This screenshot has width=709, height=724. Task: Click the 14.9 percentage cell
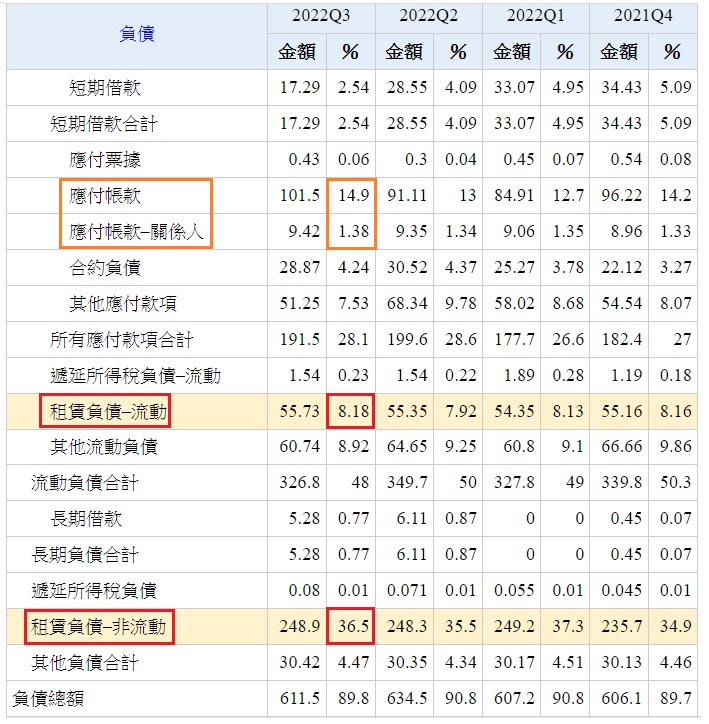point(353,196)
